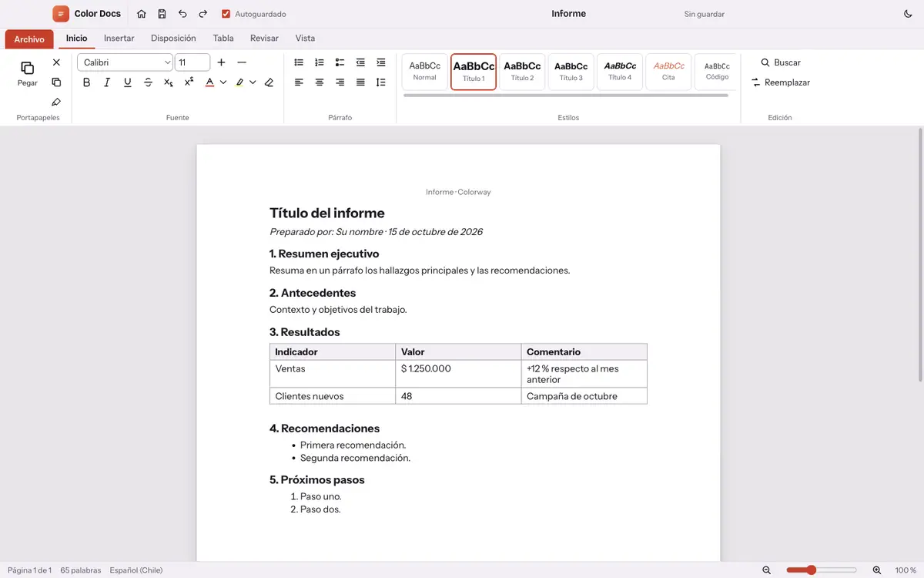Switch to the Inicio tab
Viewport: 924px width, 578px height.
point(77,38)
